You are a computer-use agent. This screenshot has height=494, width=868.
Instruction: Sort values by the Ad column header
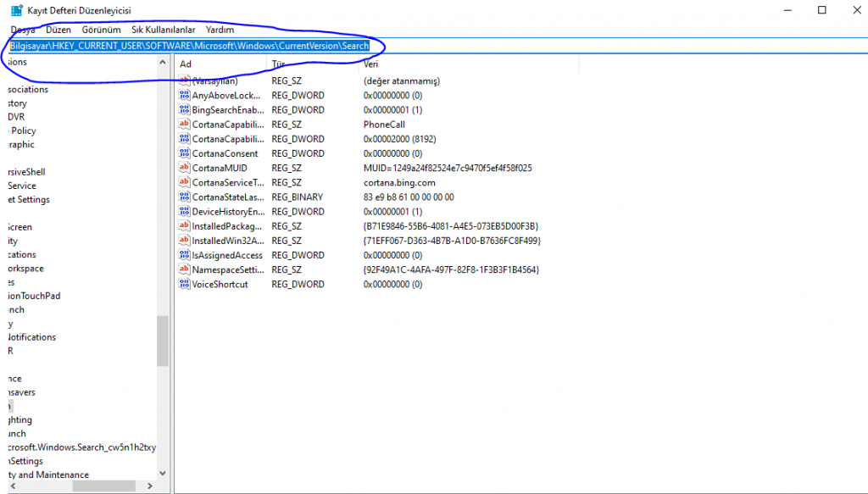[221, 64]
